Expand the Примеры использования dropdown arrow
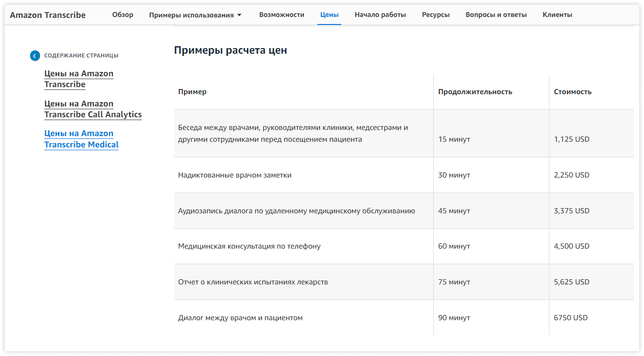644x356 pixels. pos(239,15)
